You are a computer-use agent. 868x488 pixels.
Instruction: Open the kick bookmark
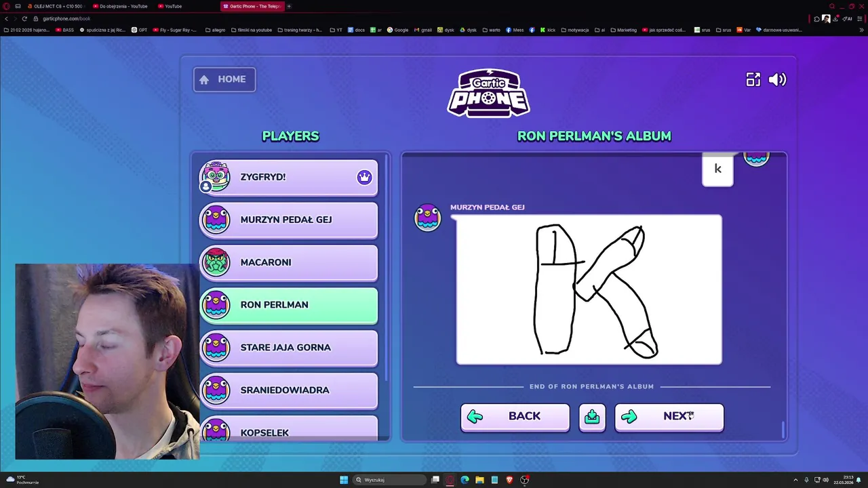pos(547,30)
